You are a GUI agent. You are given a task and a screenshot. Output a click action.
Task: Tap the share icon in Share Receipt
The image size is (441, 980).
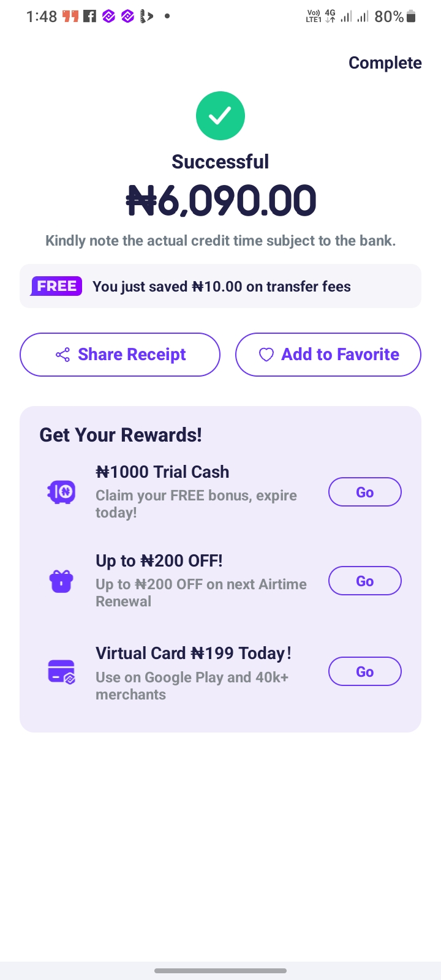click(62, 355)
